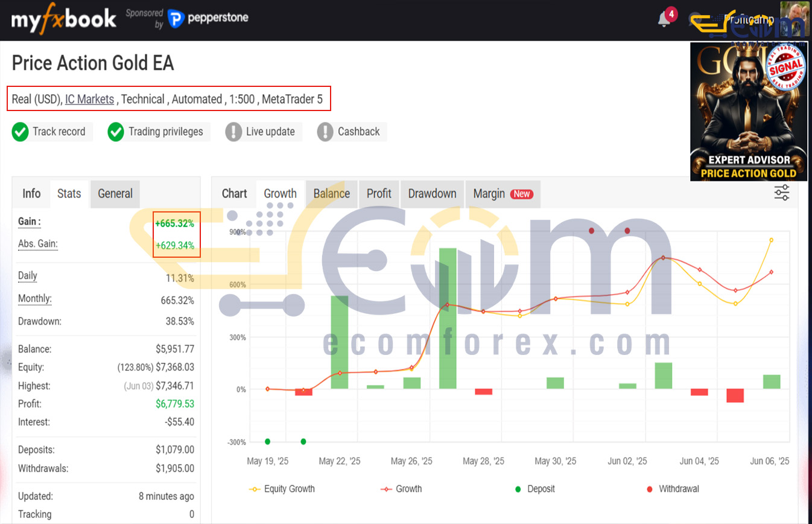Click the Live update warning icon

(x=233, y=132)
